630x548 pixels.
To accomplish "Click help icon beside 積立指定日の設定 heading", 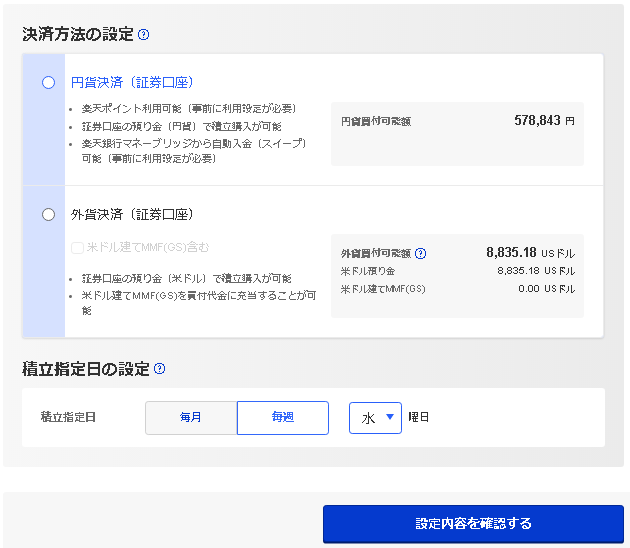I will point(160,369).
